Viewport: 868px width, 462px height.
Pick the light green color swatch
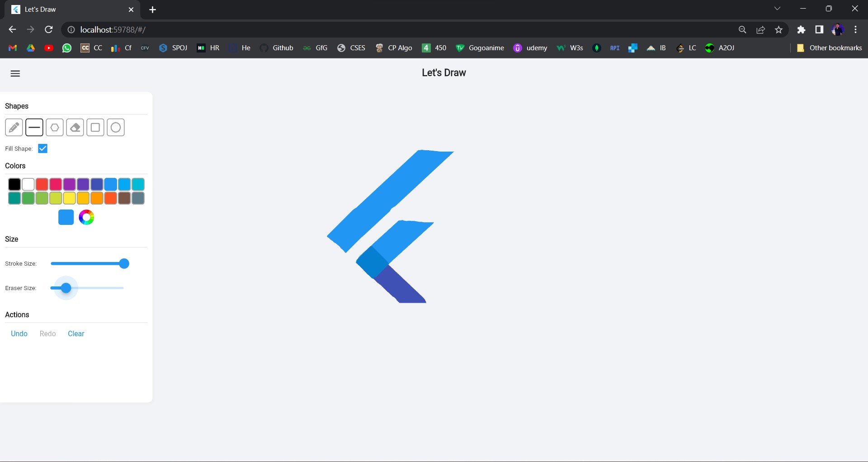(x=42, y=198)
